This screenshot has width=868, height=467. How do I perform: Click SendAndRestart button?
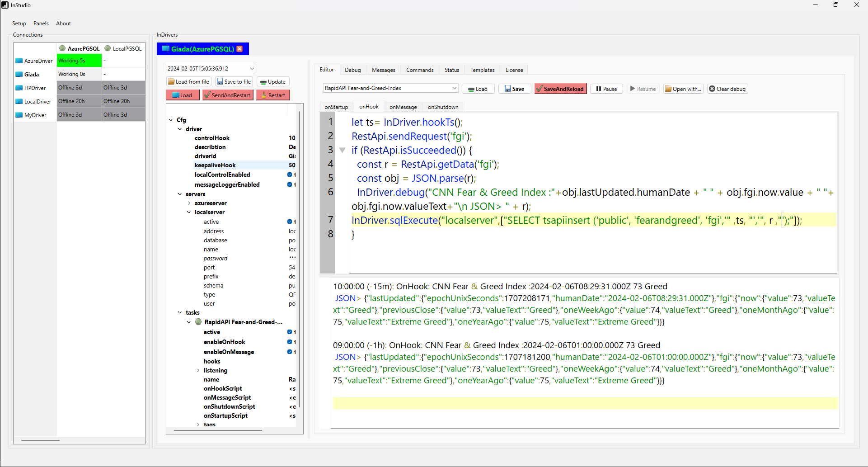(228, 95)
